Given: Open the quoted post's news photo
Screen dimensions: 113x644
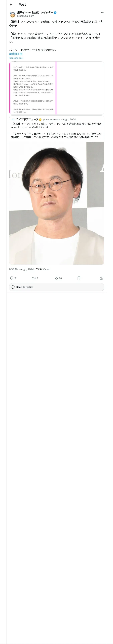Looking at the screenshot, I should (56, 203).
